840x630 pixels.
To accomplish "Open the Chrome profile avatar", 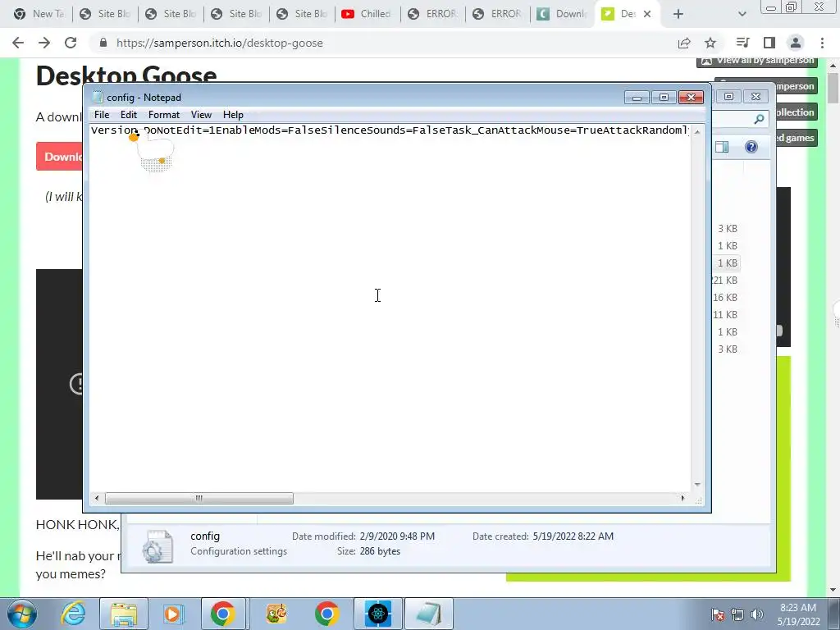I will click(x=796, y=43).
